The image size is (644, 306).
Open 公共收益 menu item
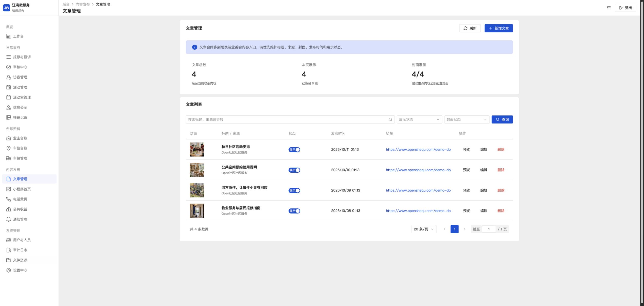29,209
